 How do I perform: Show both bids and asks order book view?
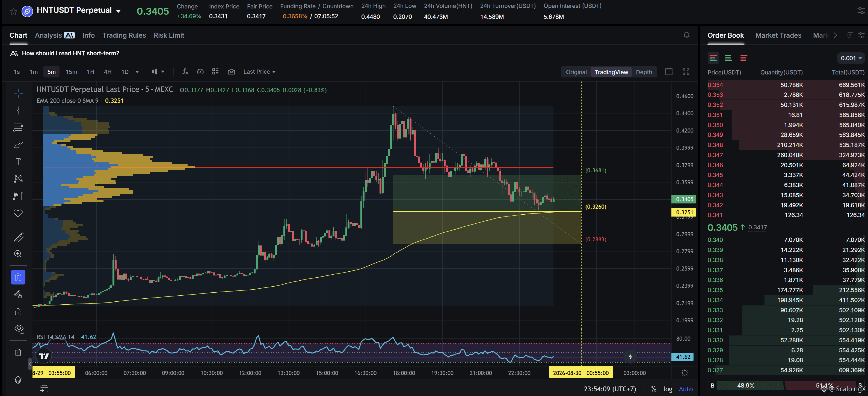tap(713, 58)
